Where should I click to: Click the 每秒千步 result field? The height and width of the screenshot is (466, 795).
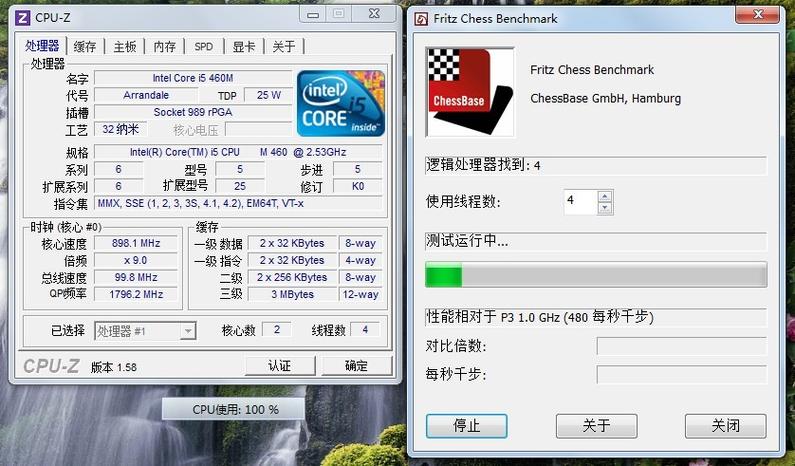(x=681, y=375)
